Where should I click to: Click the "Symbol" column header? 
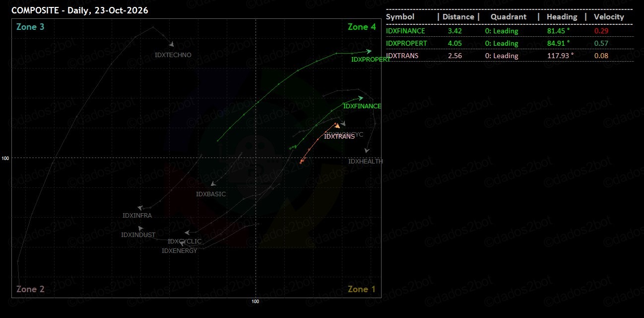(x=400, y=17)
